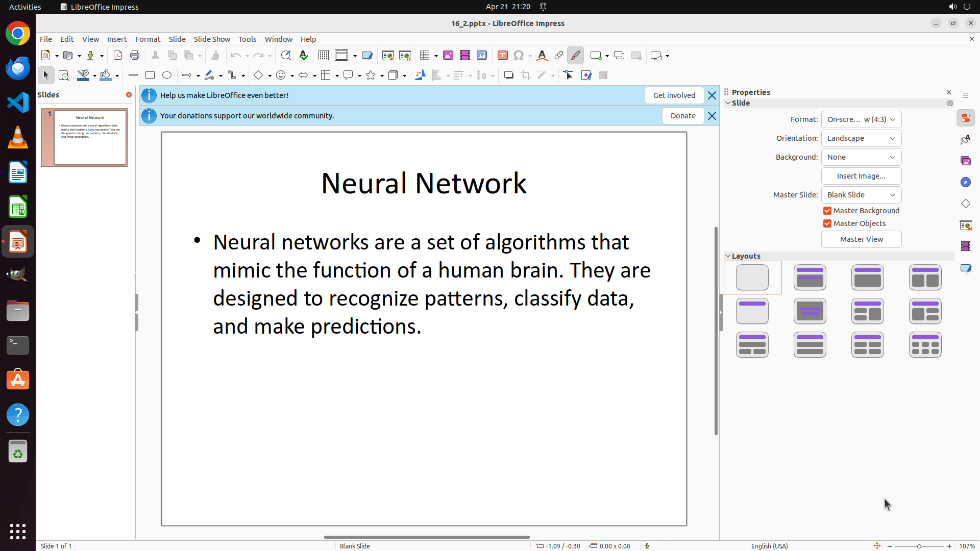980x551 pixels.
Task: Toggle Display Grid icon
Action: [x=323, y=56]
